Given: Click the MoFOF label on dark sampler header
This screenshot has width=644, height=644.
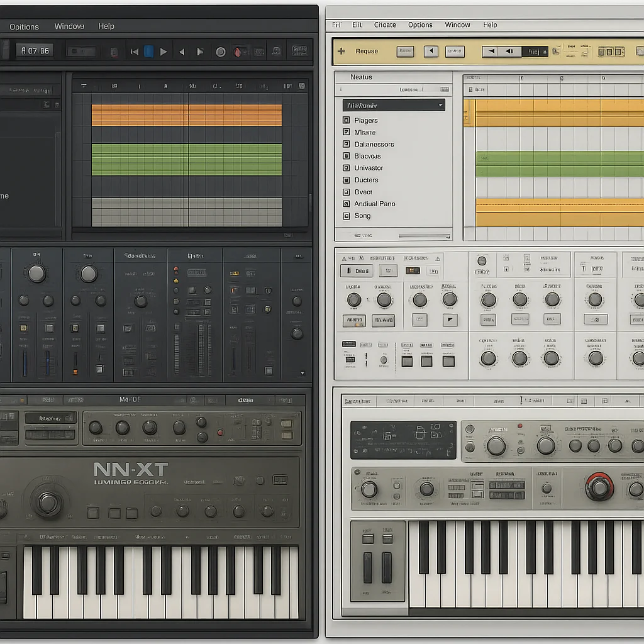Looking at the screenshot, I should [130, 399].
